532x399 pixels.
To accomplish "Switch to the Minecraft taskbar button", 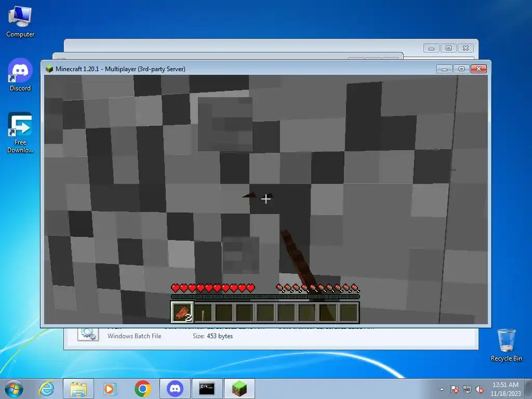I will tap(239, 389).
